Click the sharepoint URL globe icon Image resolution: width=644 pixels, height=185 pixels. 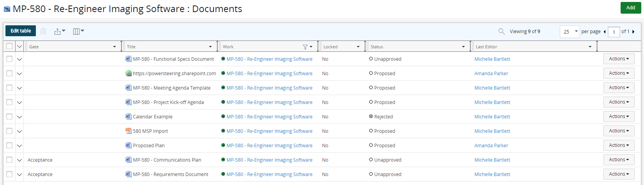point(128,74)
